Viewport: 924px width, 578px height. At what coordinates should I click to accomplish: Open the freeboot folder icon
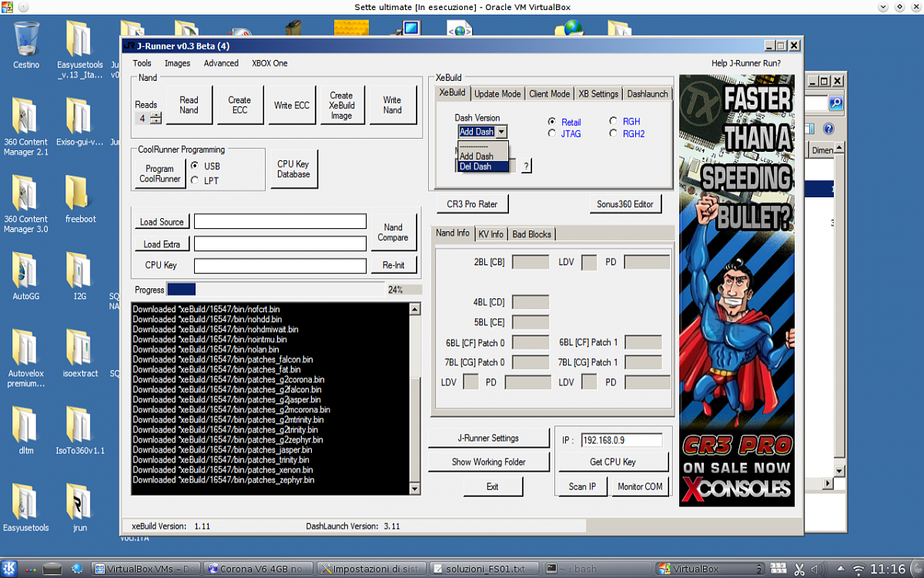[x=79, y=193]
